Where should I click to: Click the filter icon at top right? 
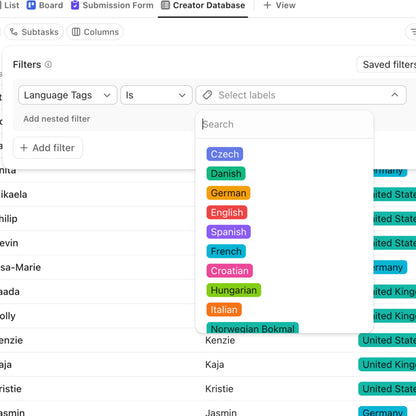pos(413,32)
